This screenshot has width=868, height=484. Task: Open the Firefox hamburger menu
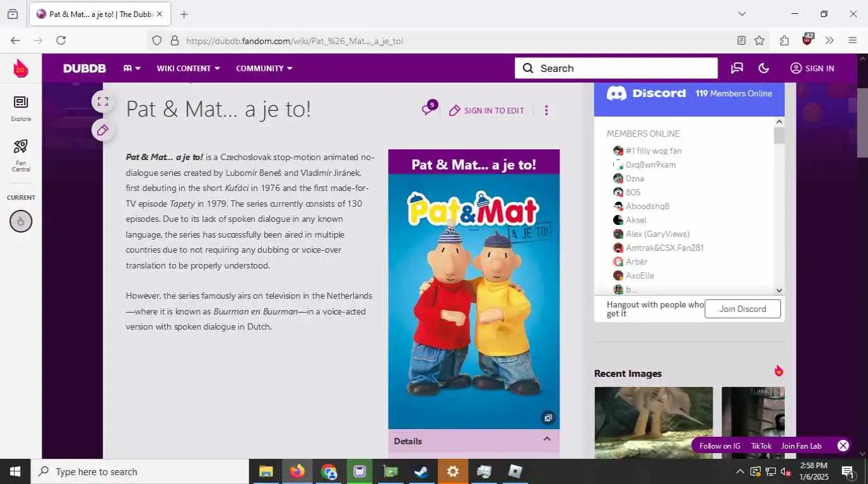(853, 40)
